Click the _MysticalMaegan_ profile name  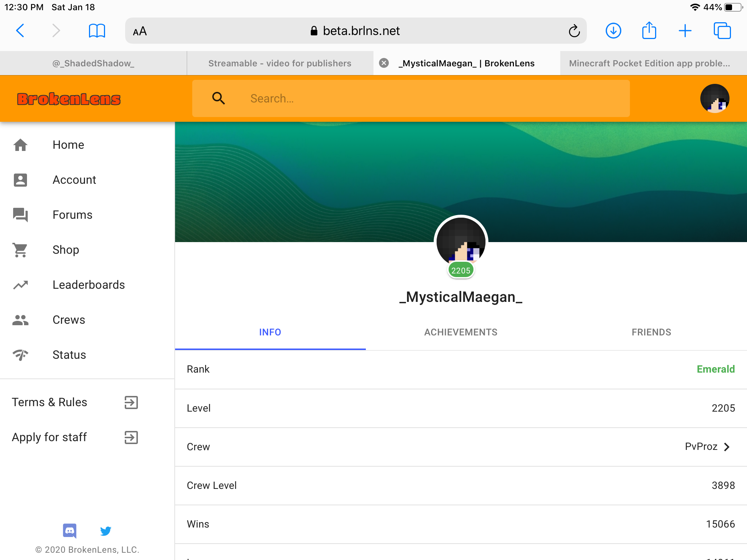(x=461, y=297)
